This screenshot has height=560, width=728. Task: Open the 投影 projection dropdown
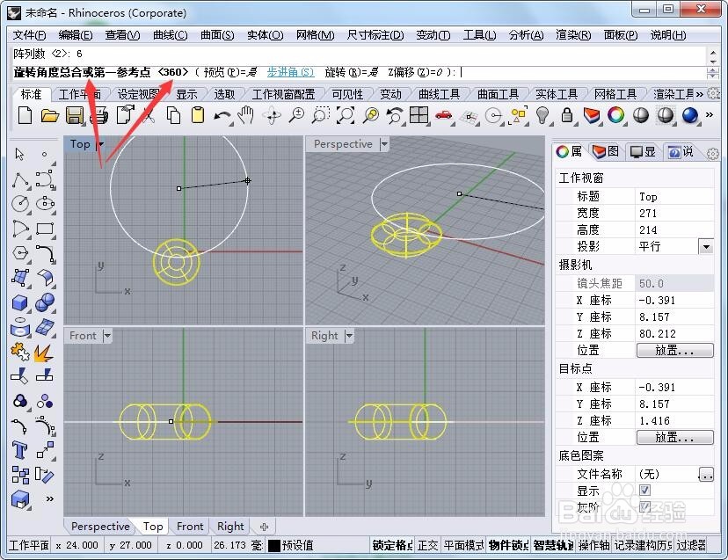coord(706,246)
